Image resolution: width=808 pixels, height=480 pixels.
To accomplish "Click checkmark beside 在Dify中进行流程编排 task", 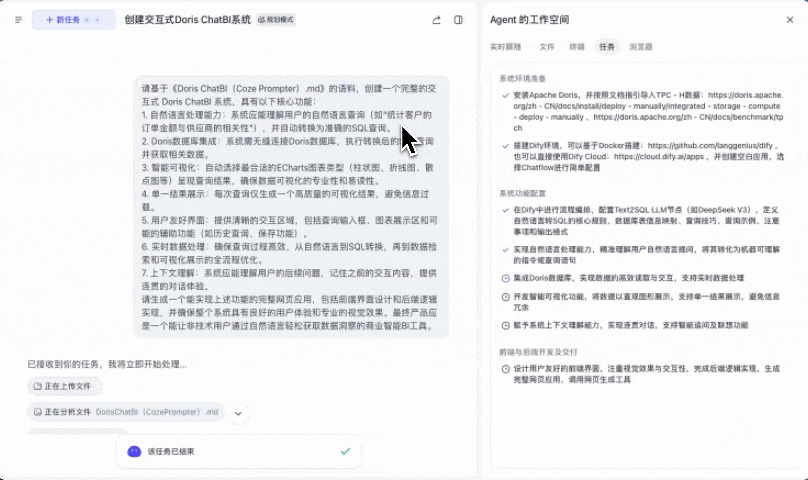I will point(506,210).
